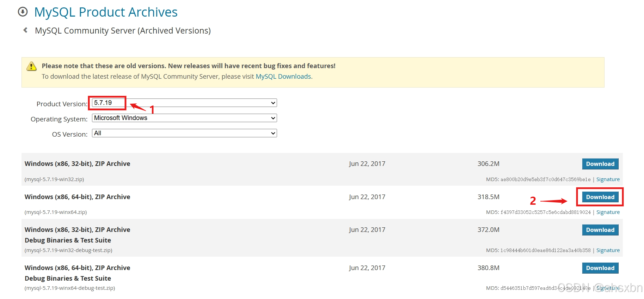The image size is (644, 299).
Task: Click Windows (x86, 64-bit), ZIP Archive title in second row
Action: click(78, 197)
